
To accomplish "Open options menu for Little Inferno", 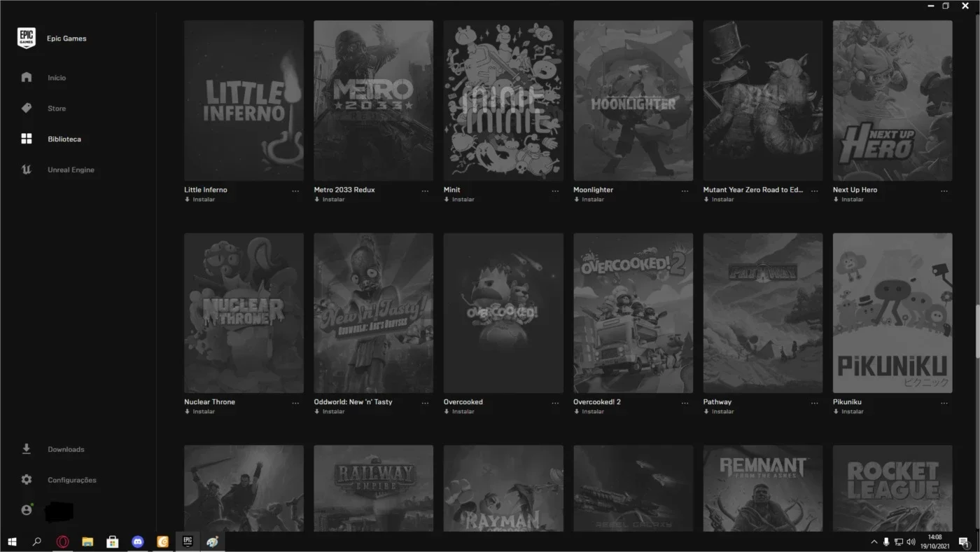I will pos(295,191).
